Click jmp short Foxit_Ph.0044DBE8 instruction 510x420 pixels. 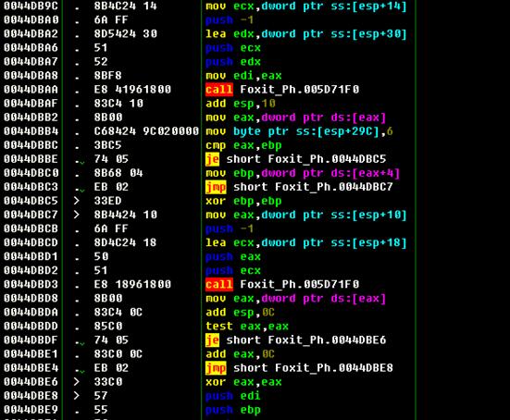299,368
